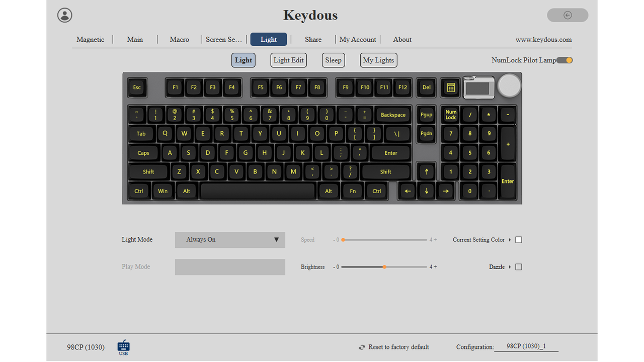
Task: Click the 98CP (1030) device label
Action: 86,347
